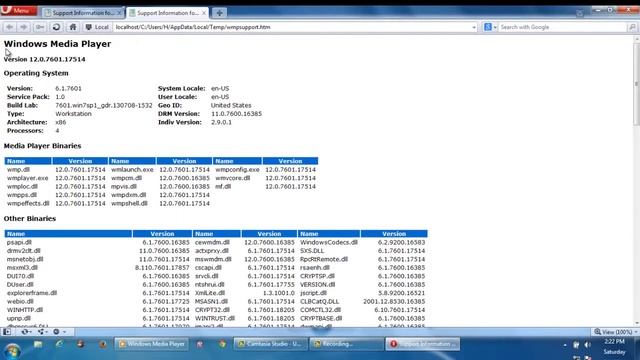
Task: Click the Architecture value x86
Action: coord(60,122)
